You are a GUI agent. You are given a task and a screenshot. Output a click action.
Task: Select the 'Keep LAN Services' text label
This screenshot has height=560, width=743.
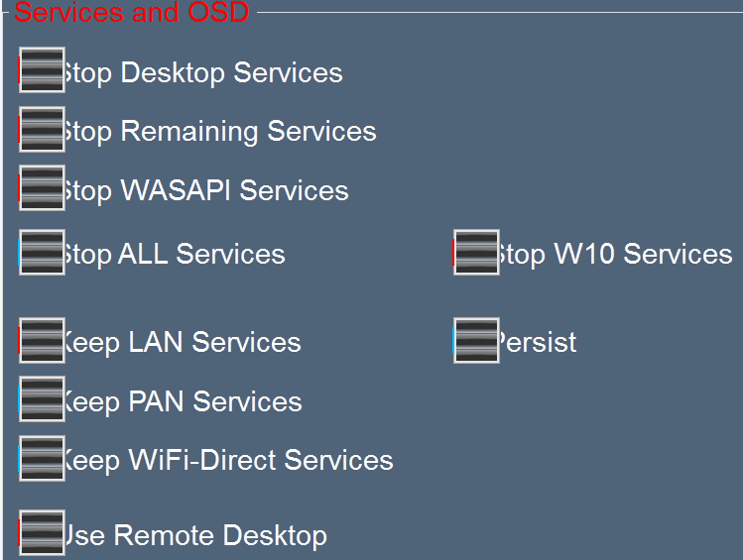(x=183, y=343)
